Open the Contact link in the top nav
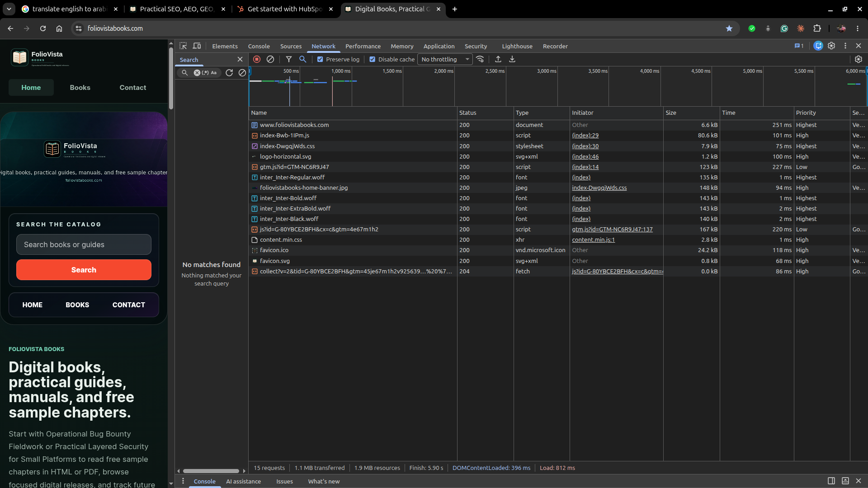 pyautogui.click(x=133, y=88)
